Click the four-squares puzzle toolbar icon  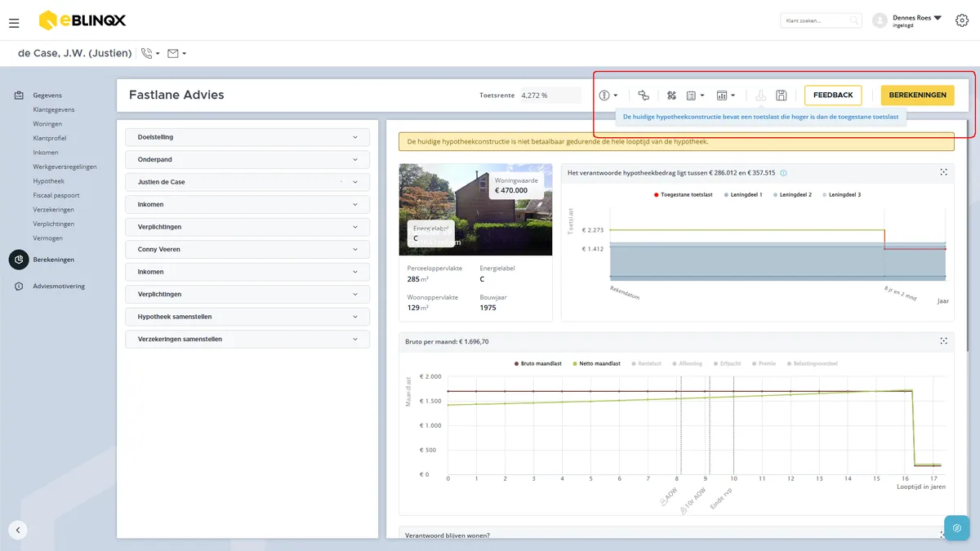pos(671,96)
